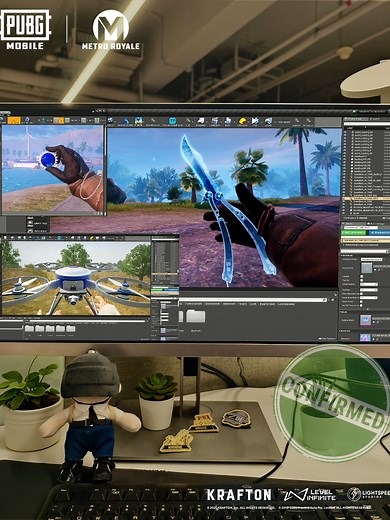Click the blue icon beside orange icon in orb window
Screen dimensions: 390x520
click(27, 120)
